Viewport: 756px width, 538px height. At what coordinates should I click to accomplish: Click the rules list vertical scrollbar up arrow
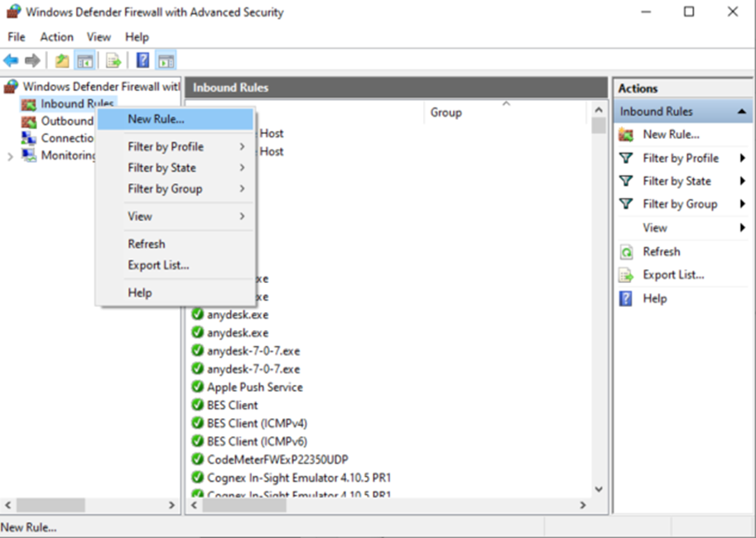click(x=599, y=110)
